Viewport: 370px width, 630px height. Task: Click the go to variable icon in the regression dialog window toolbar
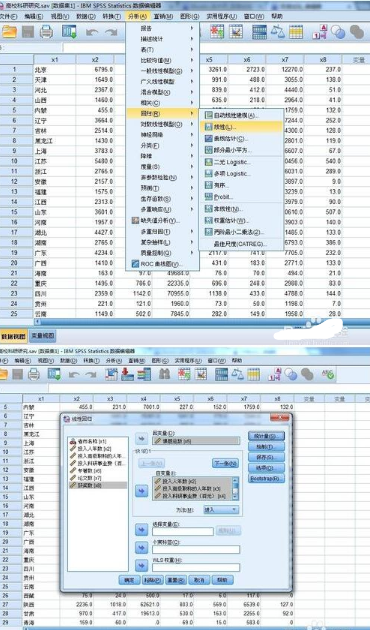[x=127, y=374]
